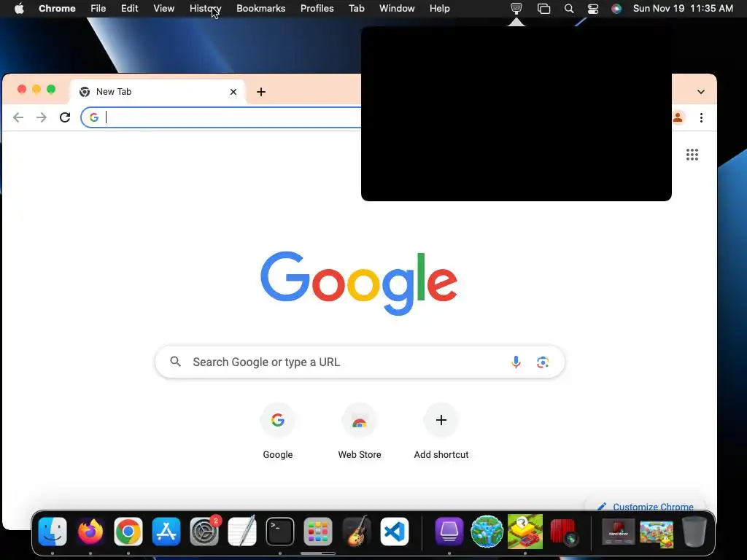Click the display menu bar icon

pos(516,9)
